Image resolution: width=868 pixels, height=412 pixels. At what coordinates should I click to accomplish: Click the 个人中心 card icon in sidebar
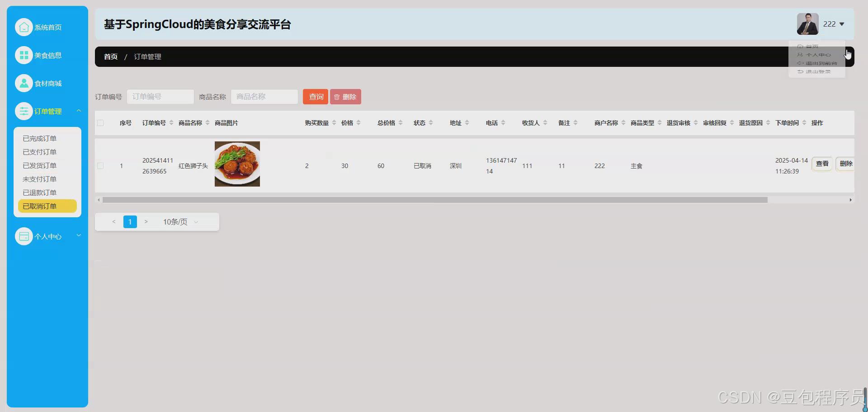(24, 236)
